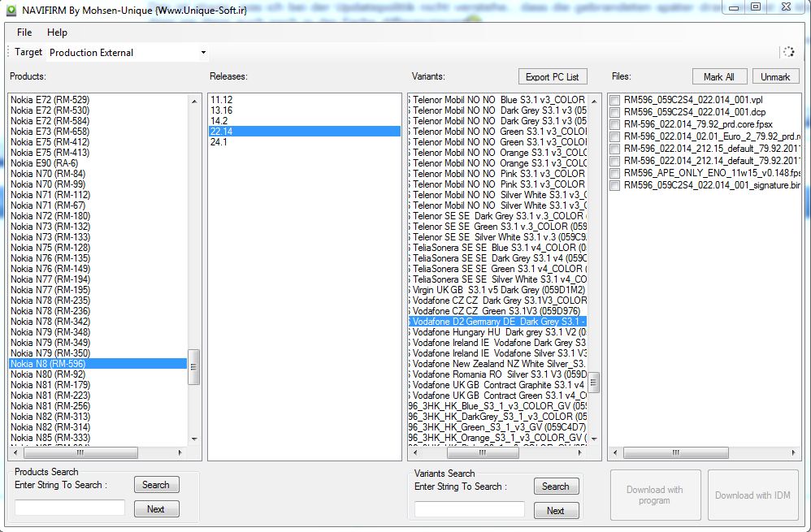Select Vodafone Hungary HU Dark grey variant
This screenshot has height=532, width=811.
[x=497, y=332]
